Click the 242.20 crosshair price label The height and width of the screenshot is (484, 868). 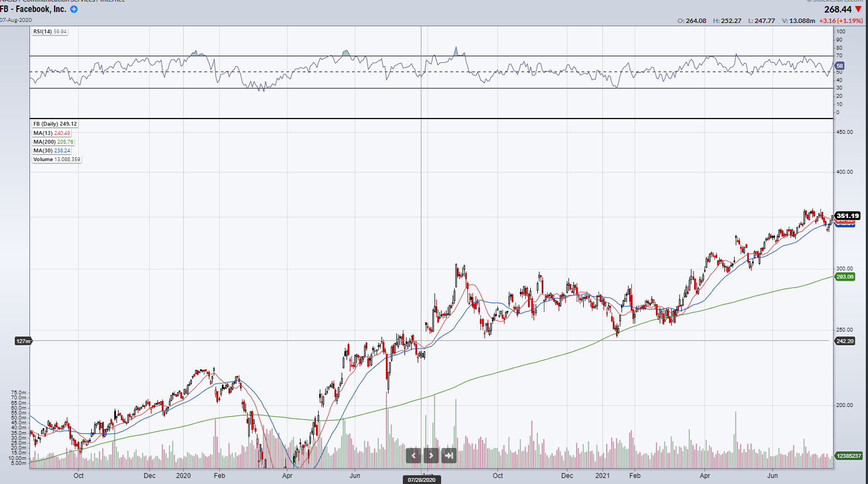844,341
